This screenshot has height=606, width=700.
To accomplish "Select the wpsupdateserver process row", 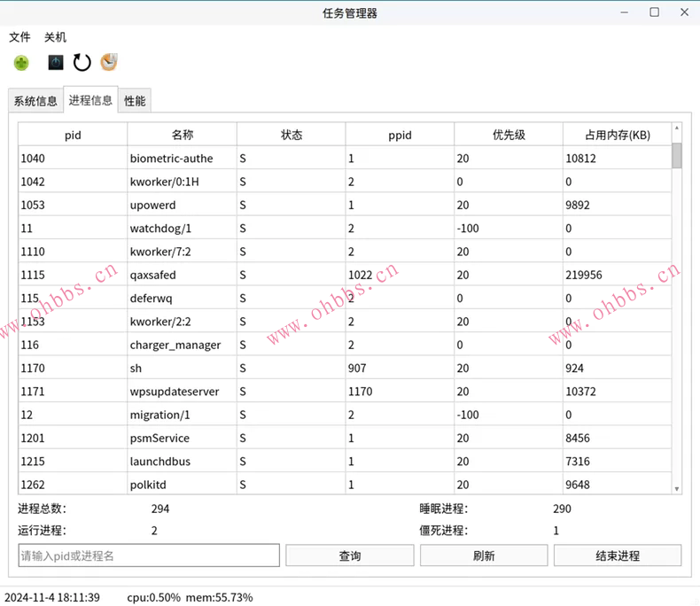I will [183, 391].
